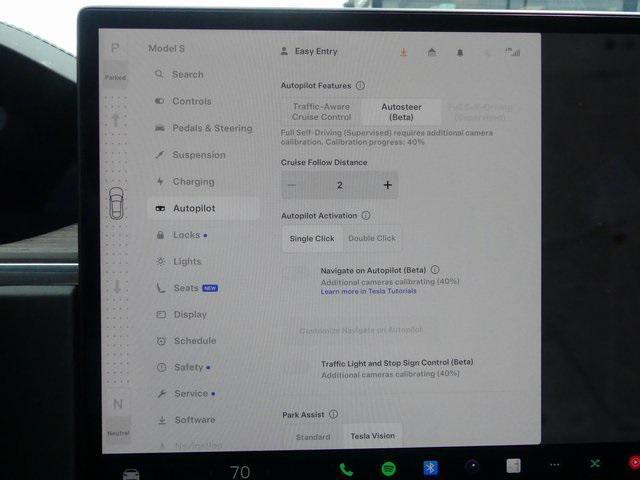Select Autosteer (Beta) option
Screen dimensions: 640x480
pyautogui.click(x=401, y=112)
